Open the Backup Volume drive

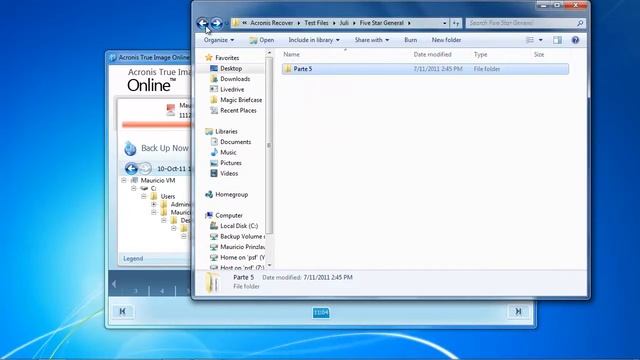(241, 237)
